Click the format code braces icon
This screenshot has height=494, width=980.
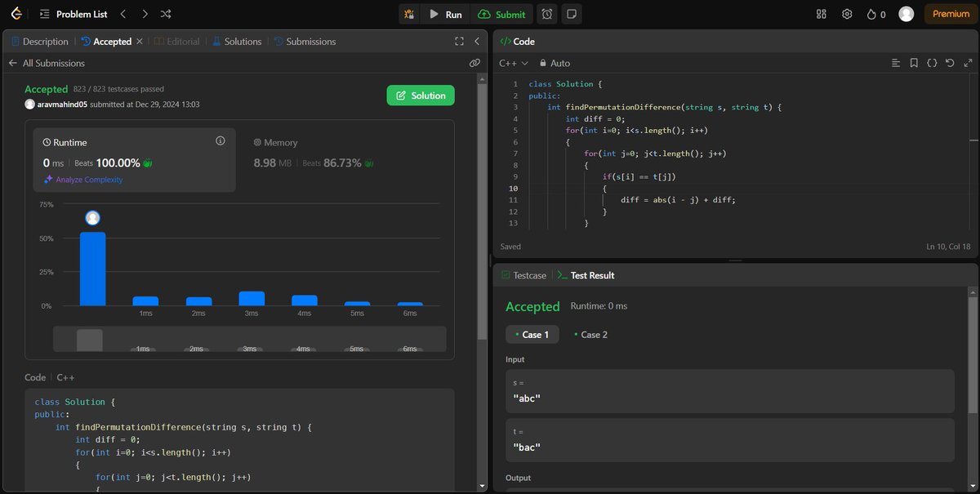(x=931, y=62)
